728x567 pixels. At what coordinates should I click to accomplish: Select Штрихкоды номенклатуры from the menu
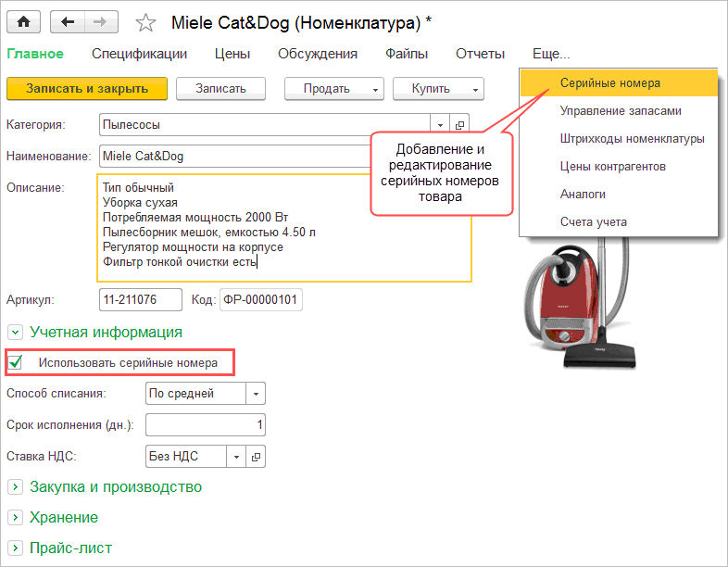(x=619, y=139)
